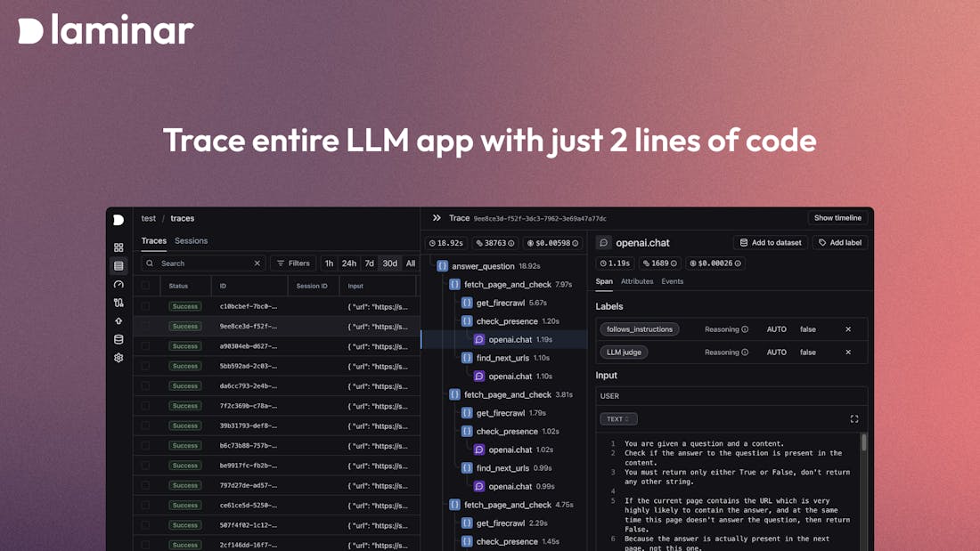Click info icon next to 38763 tokens
The image size is (980, 551).
[x=511, y=243]
